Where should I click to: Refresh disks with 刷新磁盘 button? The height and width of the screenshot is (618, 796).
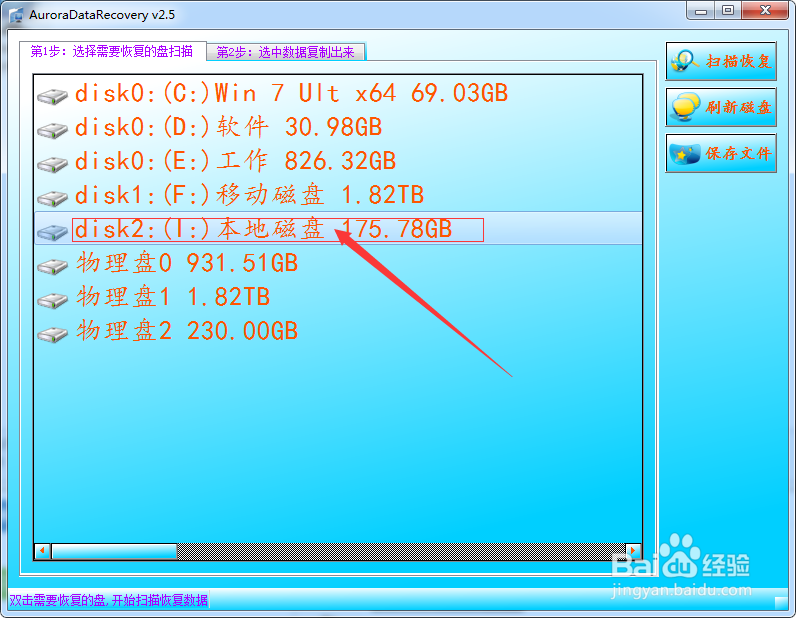tap(721, 107)
